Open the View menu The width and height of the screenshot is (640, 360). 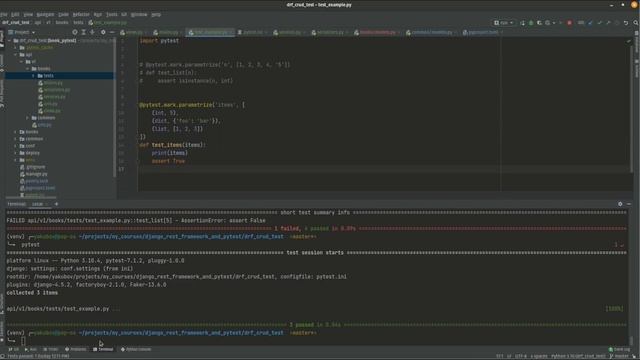point(28,14)
